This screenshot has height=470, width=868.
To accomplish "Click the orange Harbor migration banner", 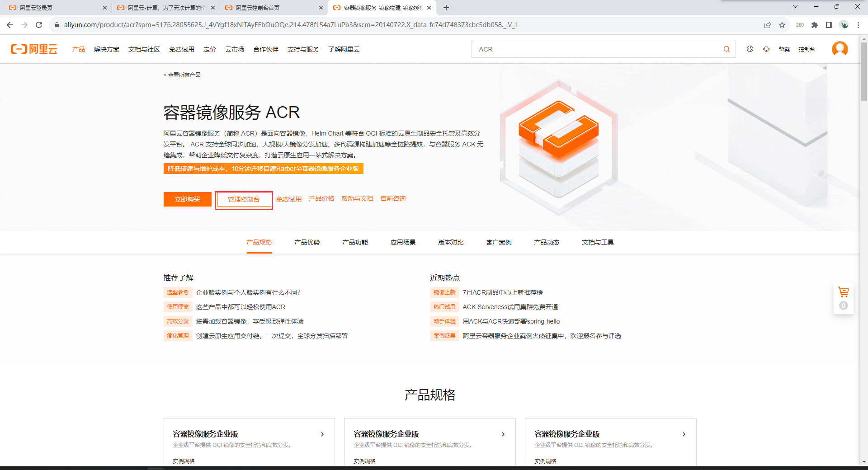I will pyautogui.click(x=264, y=169).
